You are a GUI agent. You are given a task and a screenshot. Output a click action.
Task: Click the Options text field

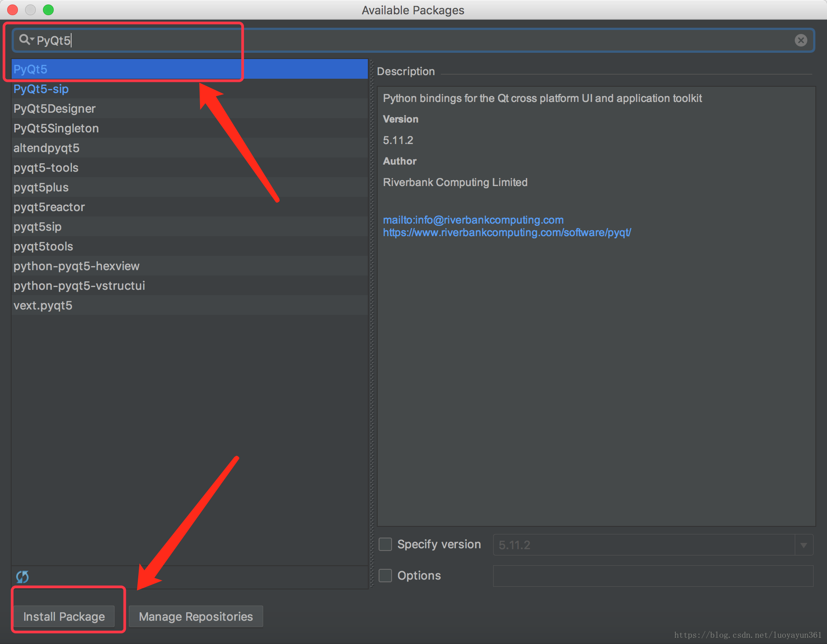653,576
